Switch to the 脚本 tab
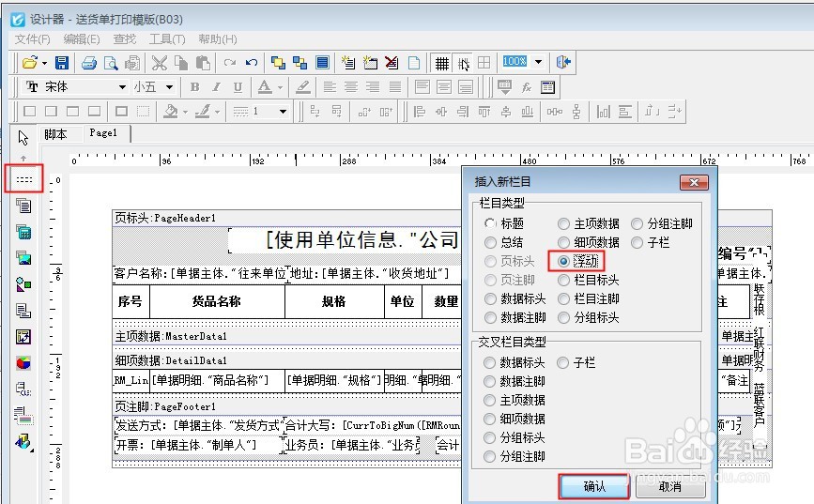The width and height of the screenshot is (814, 504). (x=55, y=134)
